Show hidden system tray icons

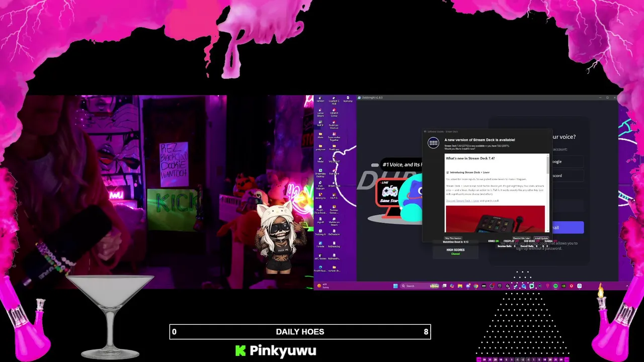pos(627,286)
